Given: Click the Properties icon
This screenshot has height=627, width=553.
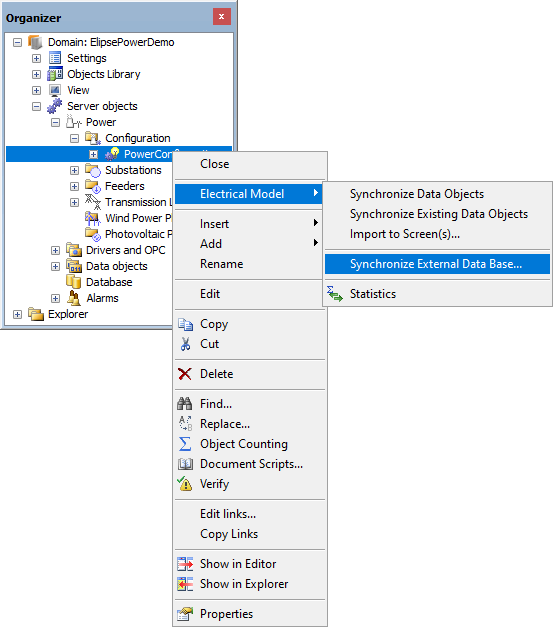Looking at the screenshot, I should coord(185,614).
